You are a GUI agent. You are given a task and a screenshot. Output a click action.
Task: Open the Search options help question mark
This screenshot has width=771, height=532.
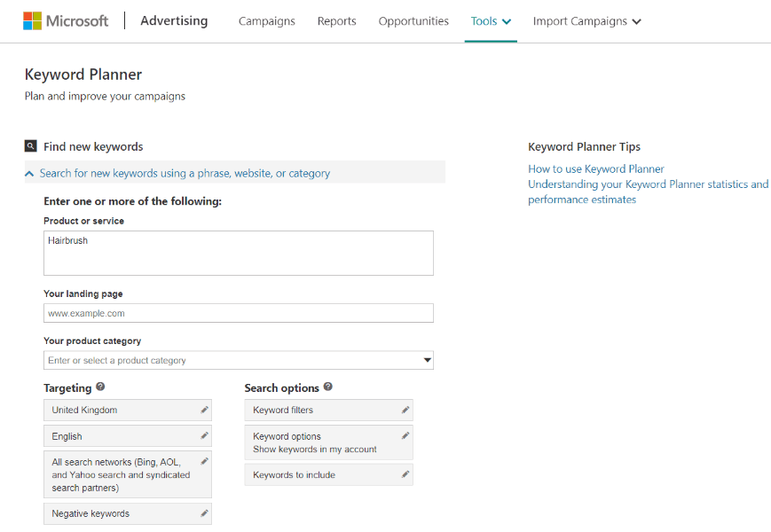click(328, 387)
